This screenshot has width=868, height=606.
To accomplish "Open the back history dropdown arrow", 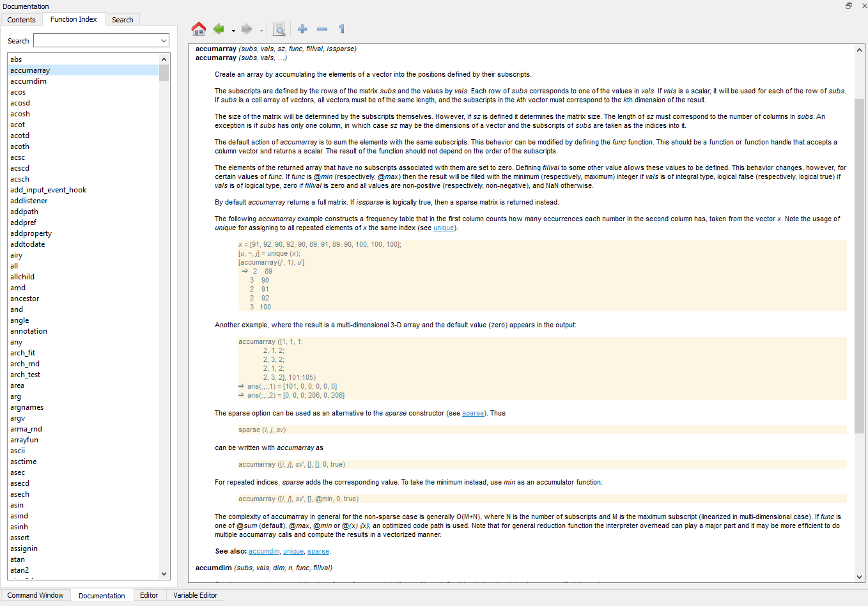I will 233,31.
